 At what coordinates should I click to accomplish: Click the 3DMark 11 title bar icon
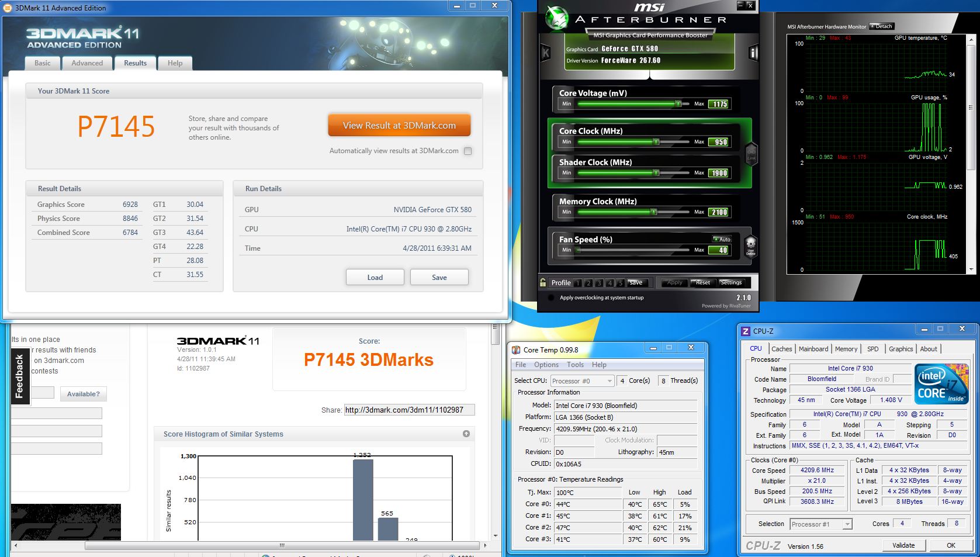pyautogui.click(x=8, y=8)
